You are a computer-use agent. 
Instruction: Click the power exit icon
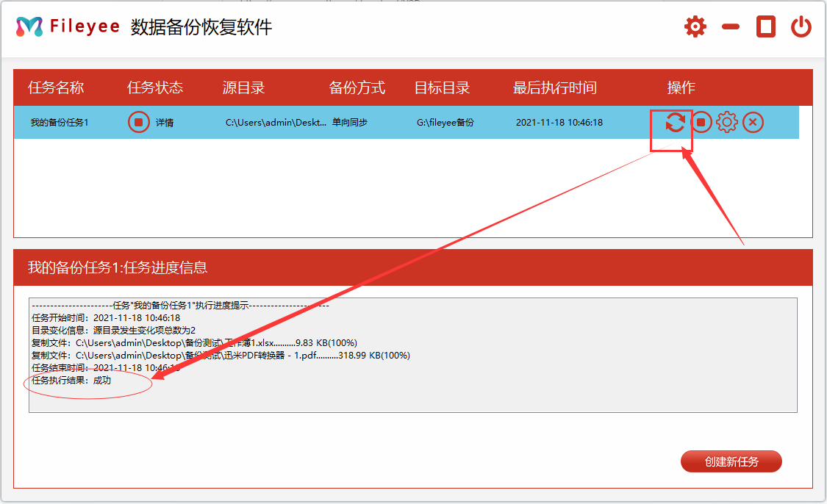(x=801, y=27)
